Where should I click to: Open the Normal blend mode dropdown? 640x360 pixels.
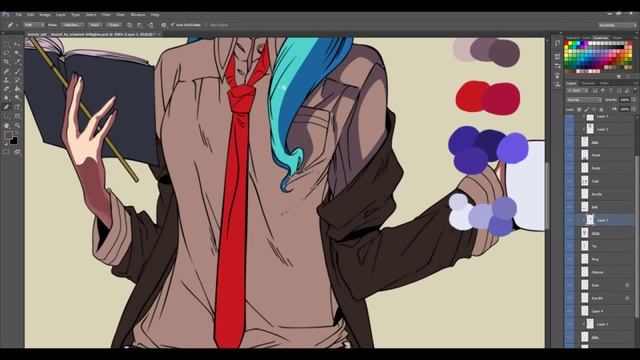(x=584, y=100)
